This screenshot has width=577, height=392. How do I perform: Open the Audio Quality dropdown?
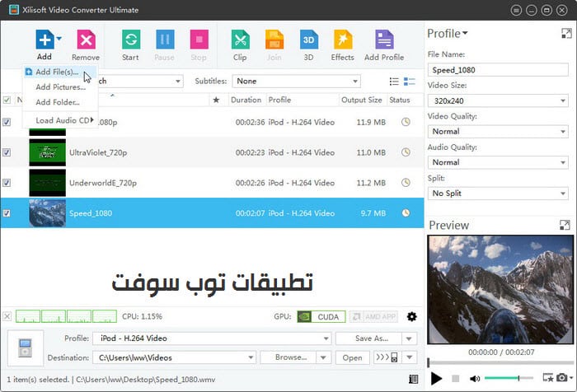click(x=498, y=162)
